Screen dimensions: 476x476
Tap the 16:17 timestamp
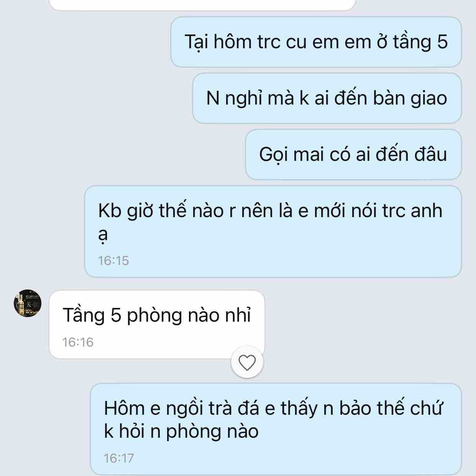coord(119,458)
